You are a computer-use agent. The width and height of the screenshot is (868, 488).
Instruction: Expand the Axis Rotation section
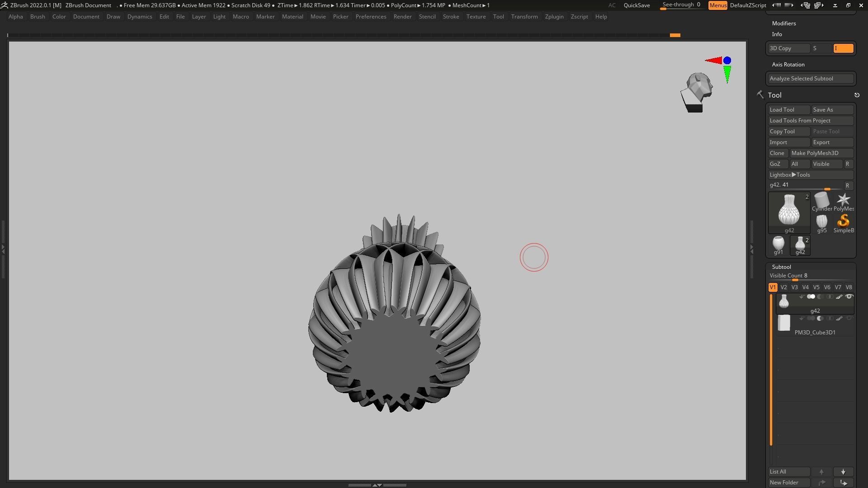pos(788,65)
